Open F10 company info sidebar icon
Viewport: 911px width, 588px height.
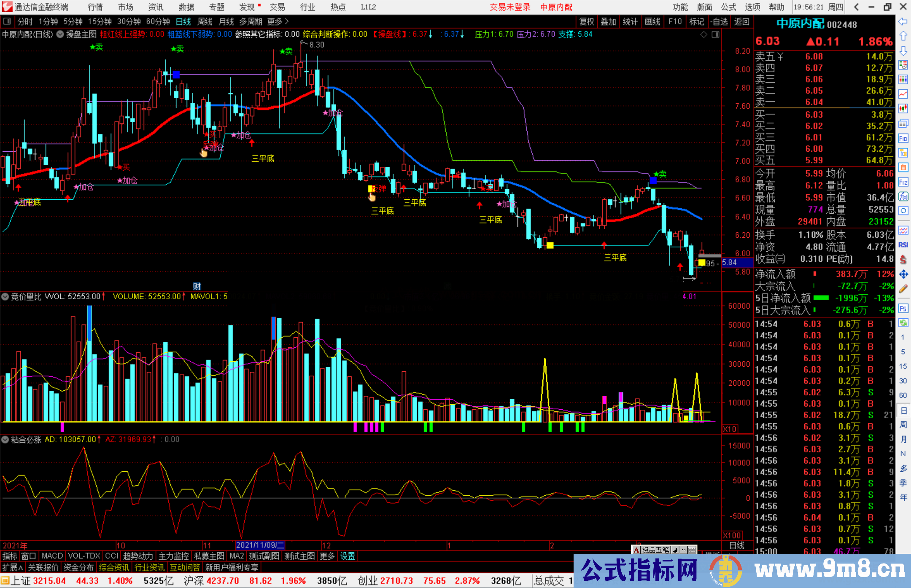click(x=903, y=138)
